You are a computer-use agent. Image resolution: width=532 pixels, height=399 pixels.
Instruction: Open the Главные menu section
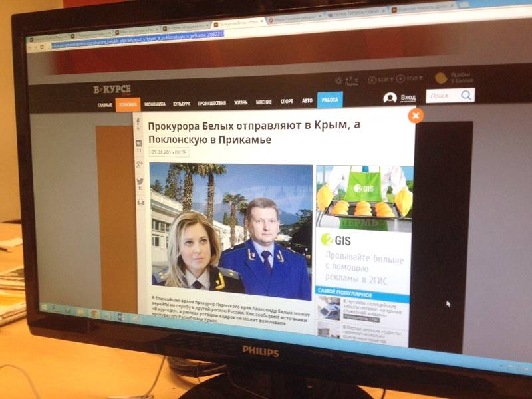104,105
